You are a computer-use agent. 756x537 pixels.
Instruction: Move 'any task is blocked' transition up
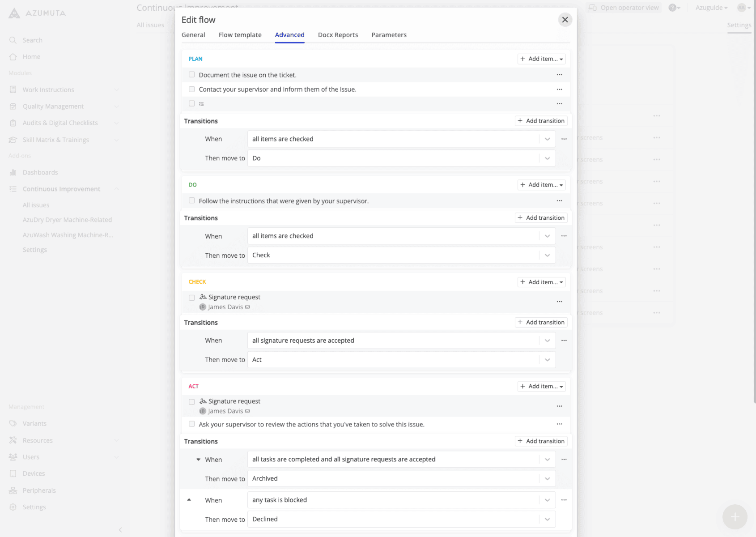click(189, 500)
